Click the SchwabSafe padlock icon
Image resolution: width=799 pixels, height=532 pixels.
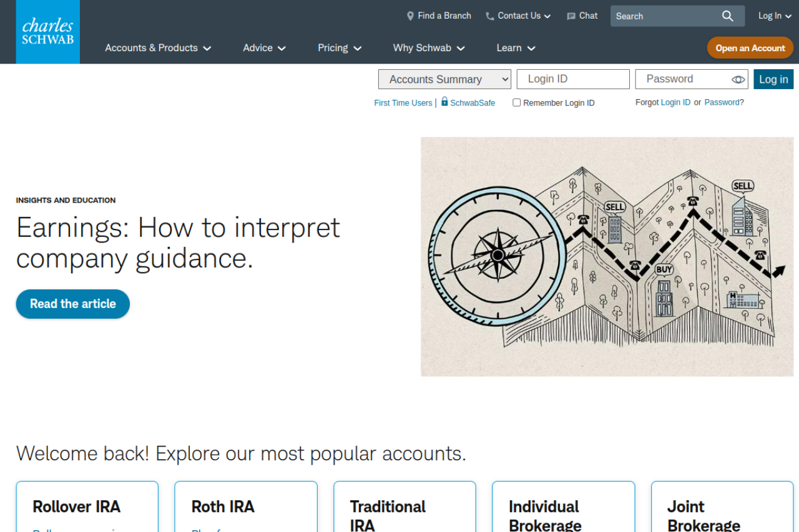pos(444,102)
